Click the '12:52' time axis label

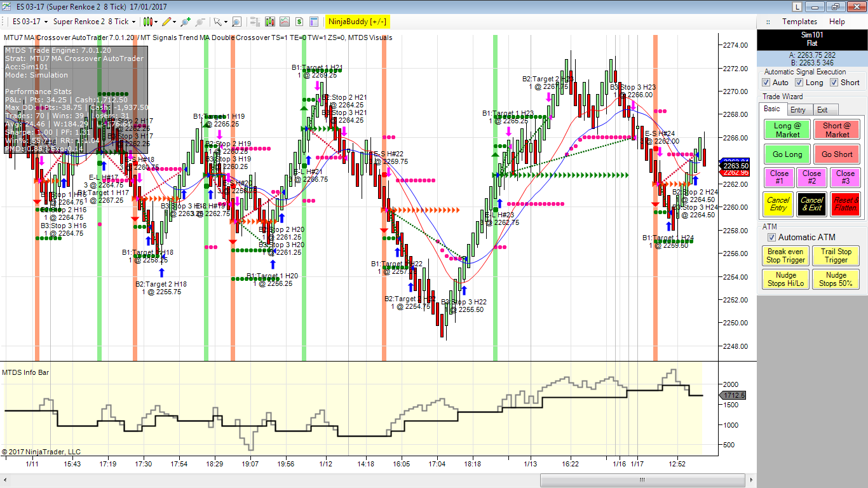click(678, 464)
